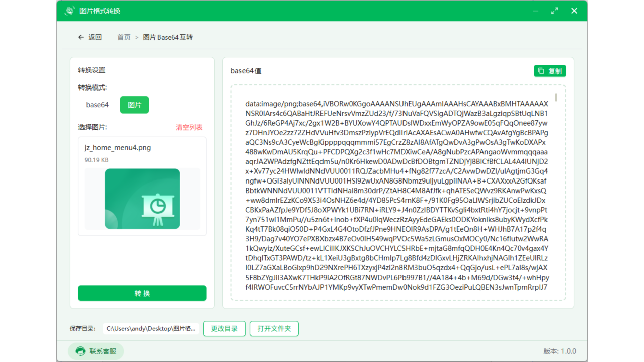The image size is (644, 362).
Task: Go back using the 返回 arrow
Action: coord(90,37)
